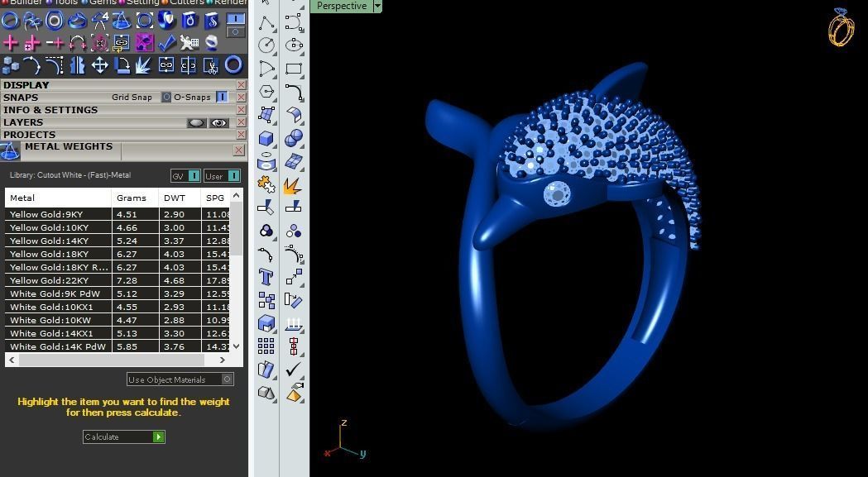Open the Perspective viewport dropdown arrow
The width and height of the screenshot is (868, 477).
377,6
